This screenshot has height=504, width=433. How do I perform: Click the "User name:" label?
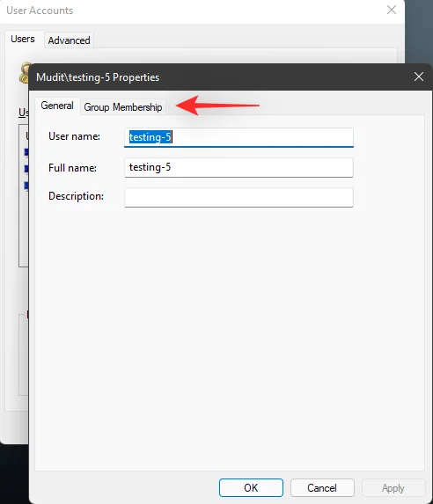click(74, 136)
